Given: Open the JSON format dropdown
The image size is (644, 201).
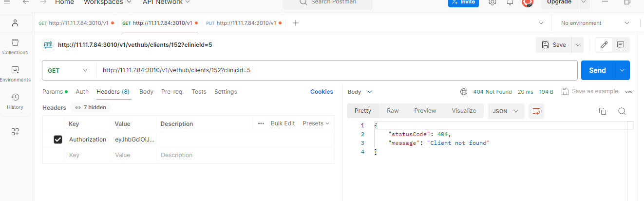Looking at the screenshot, I should coord(506,111).
